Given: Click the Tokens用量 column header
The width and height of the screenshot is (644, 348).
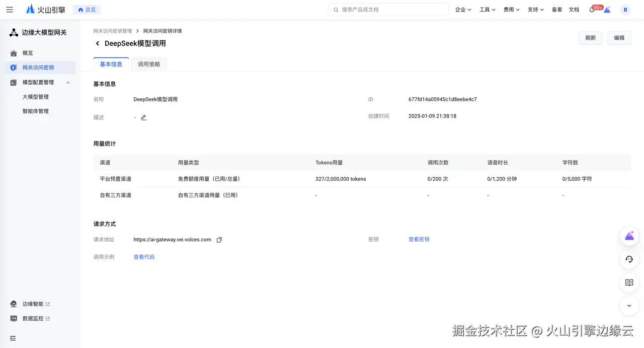Looking at the screenshot, I should pos(329,163).
